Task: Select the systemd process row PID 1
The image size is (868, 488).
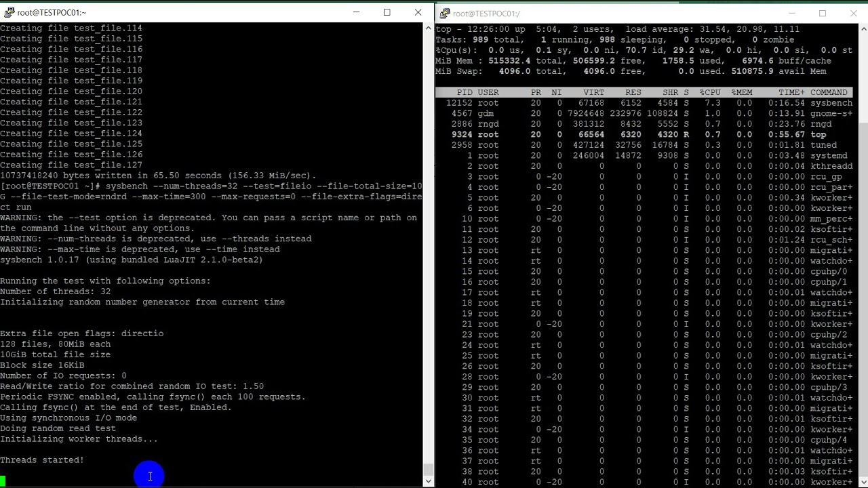Action: coord(644,155)
